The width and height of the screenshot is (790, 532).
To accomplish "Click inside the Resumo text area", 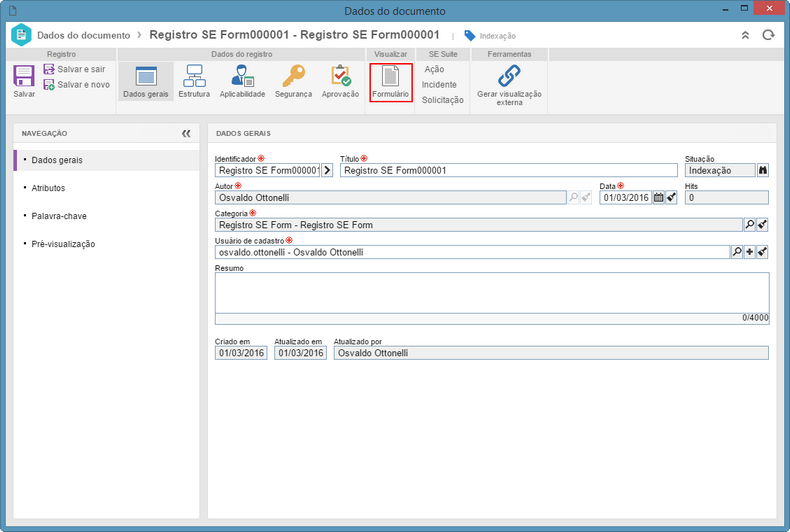I will 492,293.
